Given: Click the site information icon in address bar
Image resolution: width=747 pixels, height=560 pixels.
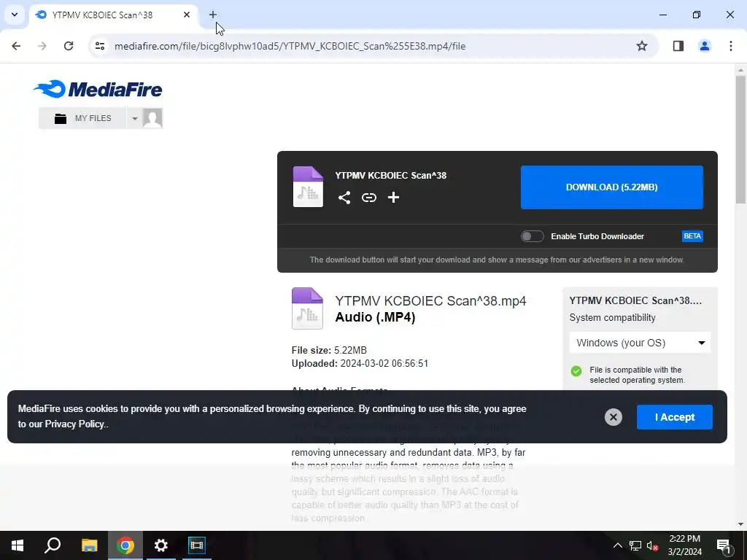Looking at the screenshot, I should (x=99, y=46).
